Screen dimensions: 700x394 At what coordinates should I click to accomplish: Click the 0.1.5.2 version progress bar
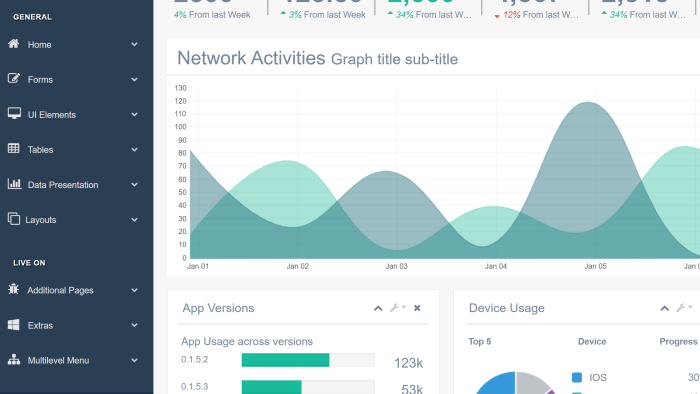[308, 360]
